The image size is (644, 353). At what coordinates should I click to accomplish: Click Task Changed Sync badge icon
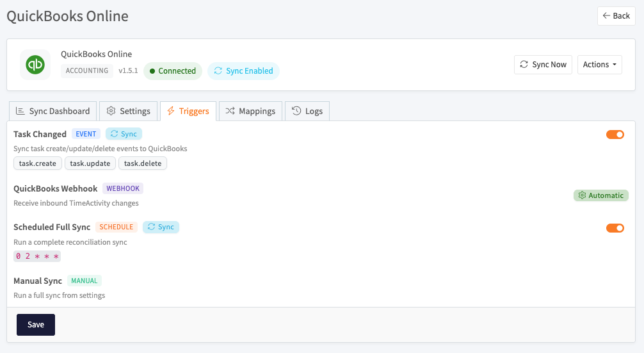pos(114,133)
